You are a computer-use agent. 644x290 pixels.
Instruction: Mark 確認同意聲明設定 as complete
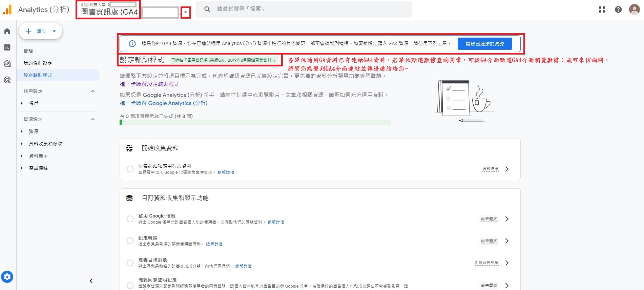[130, 286]
